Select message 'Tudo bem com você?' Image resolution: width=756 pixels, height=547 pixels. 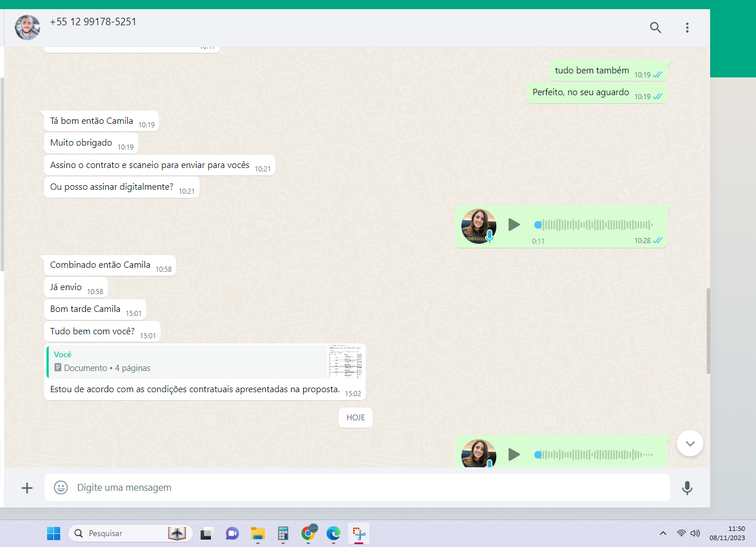102,331
